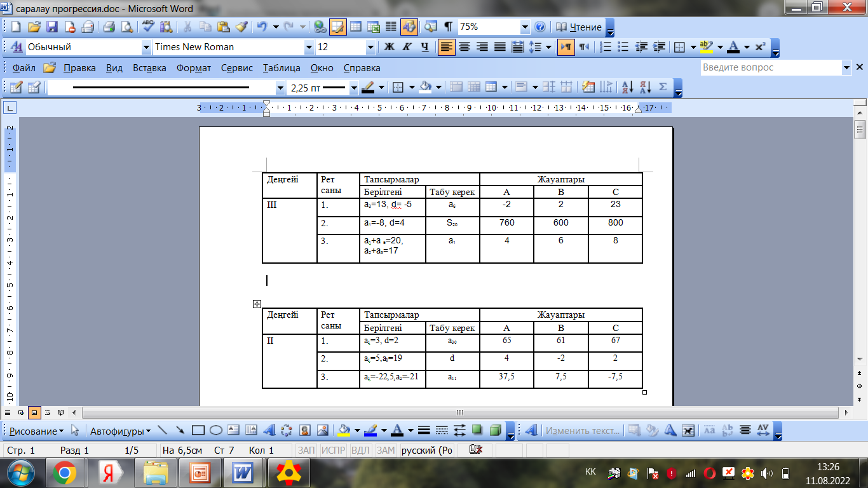Create a new blank document

(16, 27)
